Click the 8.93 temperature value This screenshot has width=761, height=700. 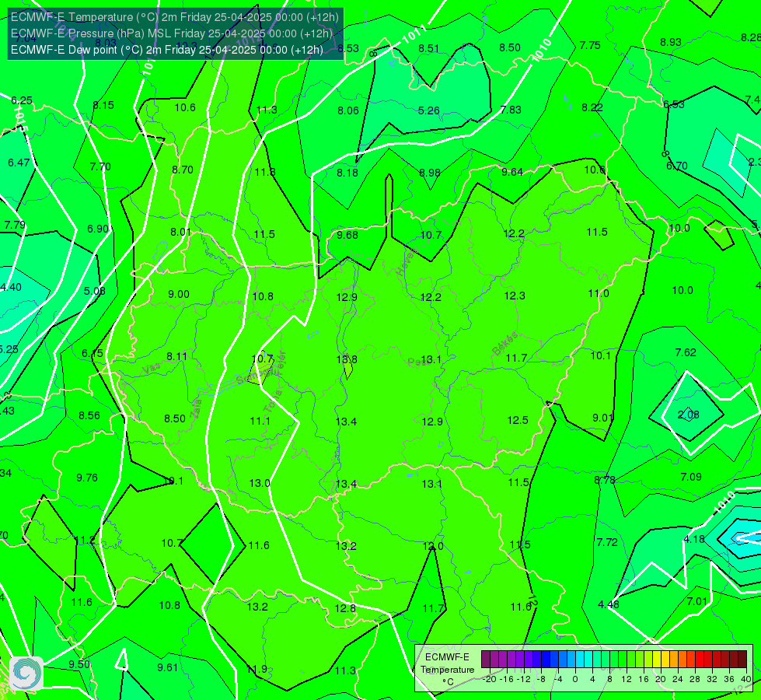(x=671, y=42)
